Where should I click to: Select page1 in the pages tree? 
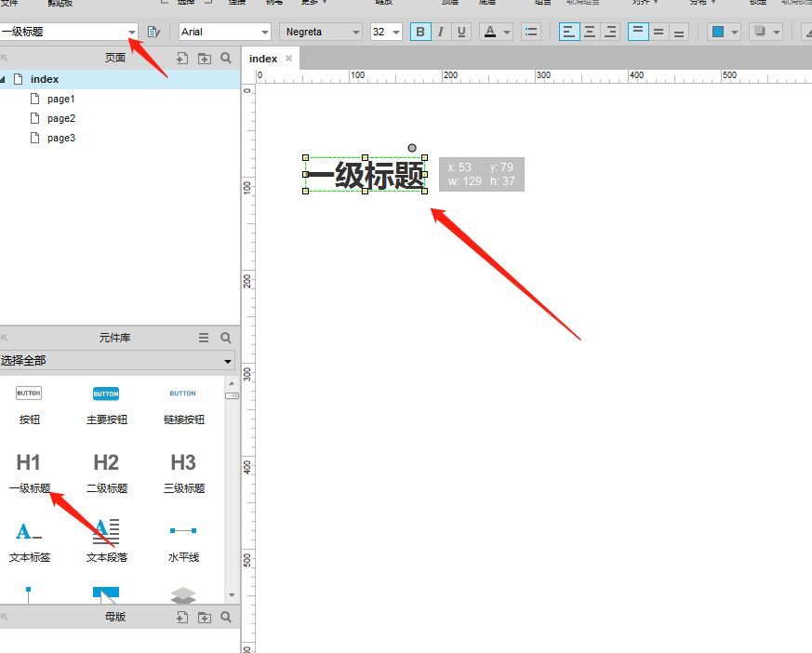pyautogui.click(x=61, y=99)
